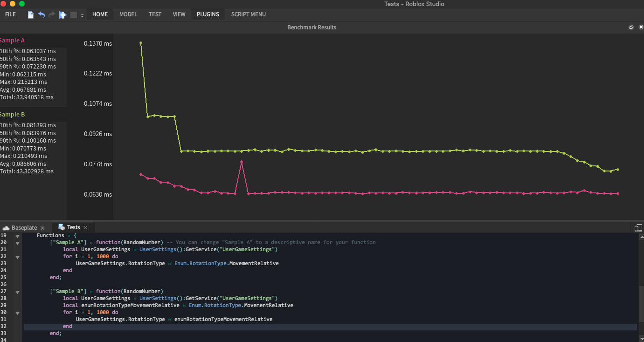Open the FILE menu
The image size is (644, 342).
click(x=10, y=14)
